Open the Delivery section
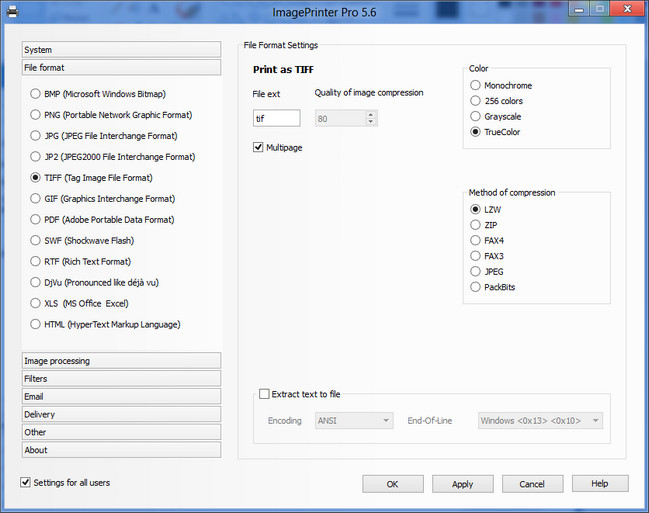The width and height of the screenshot is (649, 513). (121, 414)
